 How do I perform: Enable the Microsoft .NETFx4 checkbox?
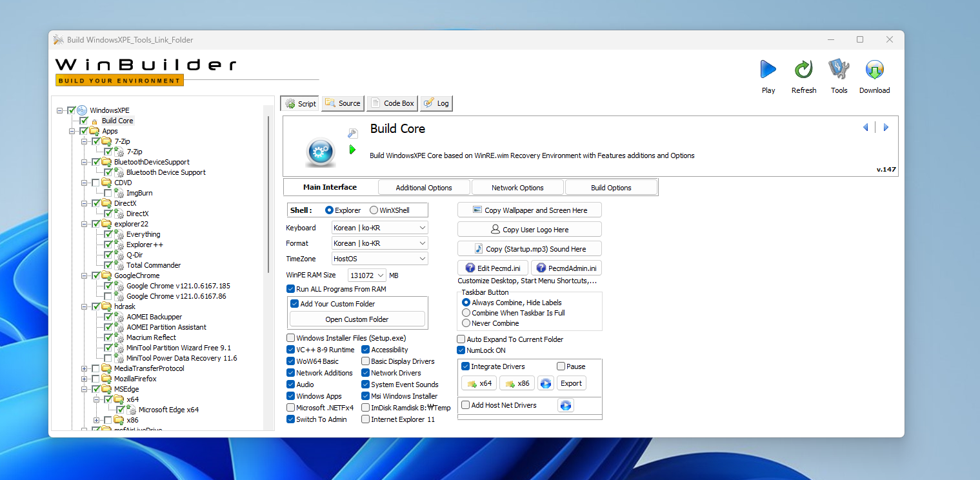tap(290, 408)
